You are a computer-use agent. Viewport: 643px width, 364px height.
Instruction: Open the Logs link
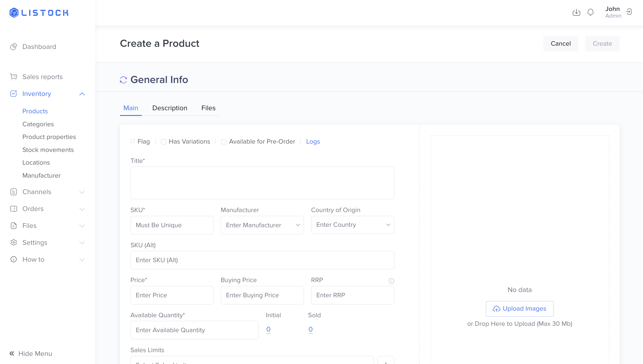[313, 142]
